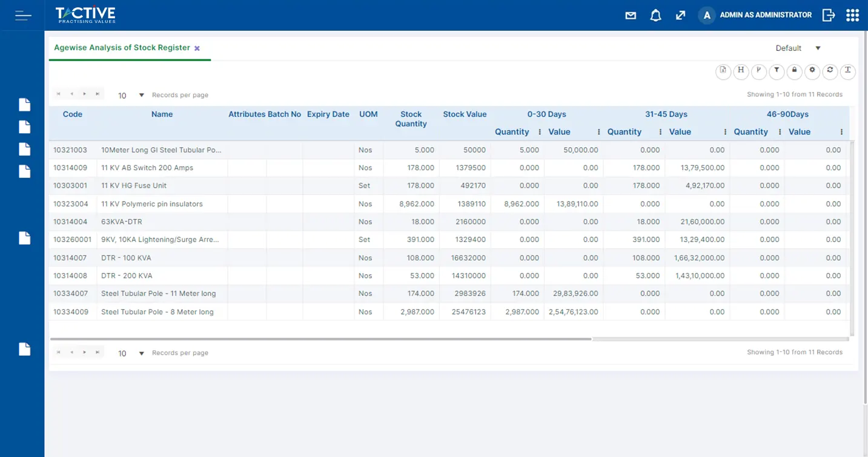Screen dimensions: 868x457
Task: Sort by UOM column header
Action: [368, 114]
